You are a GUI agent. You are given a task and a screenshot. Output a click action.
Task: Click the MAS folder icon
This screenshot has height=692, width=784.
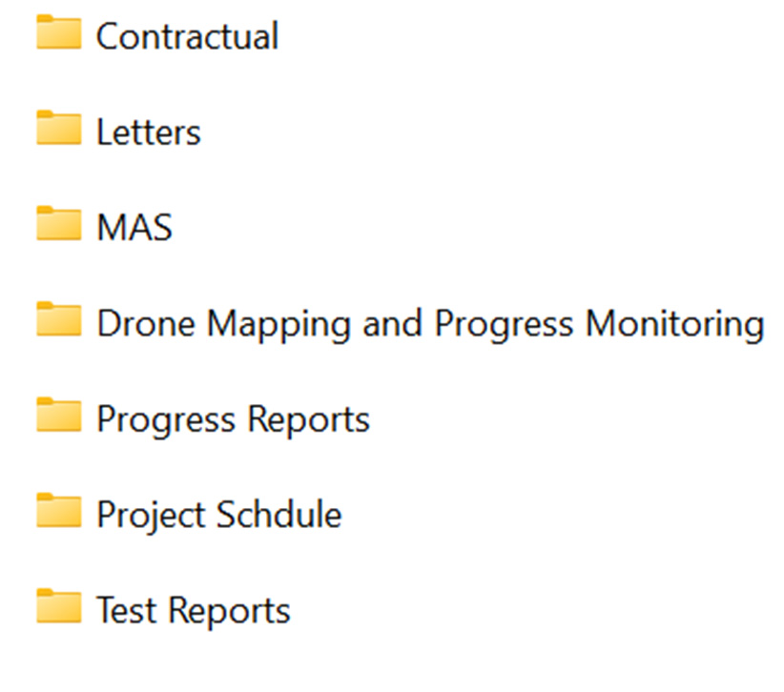pyautogui.click(x=59, y=225)
